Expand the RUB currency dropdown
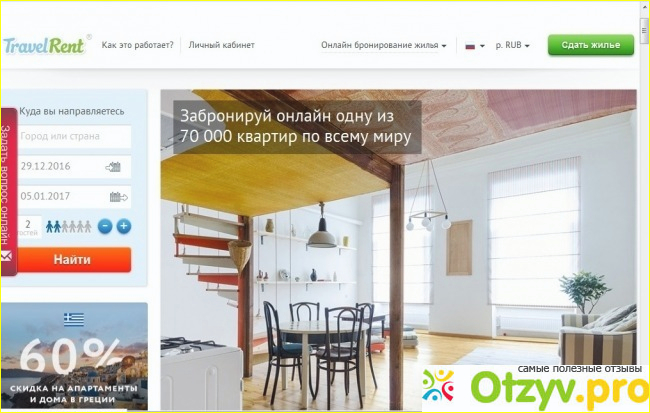This screenshot has height=413, width=650. click(x=512, y=45)
